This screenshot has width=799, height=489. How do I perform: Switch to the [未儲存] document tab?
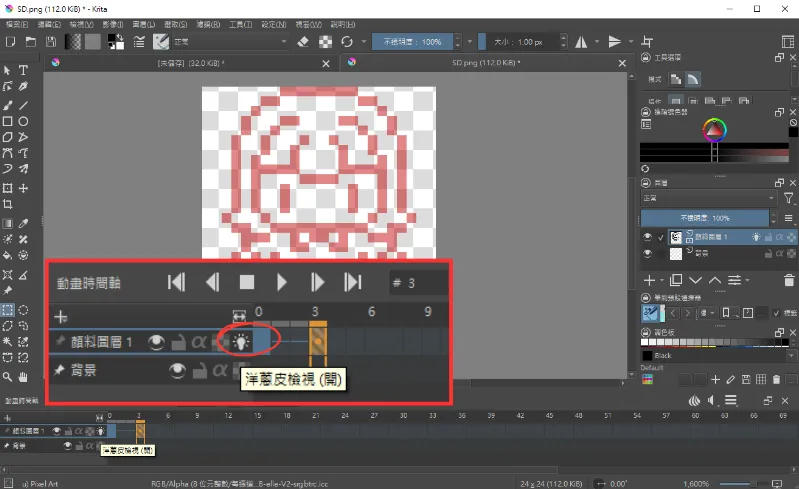click(190, 62)
